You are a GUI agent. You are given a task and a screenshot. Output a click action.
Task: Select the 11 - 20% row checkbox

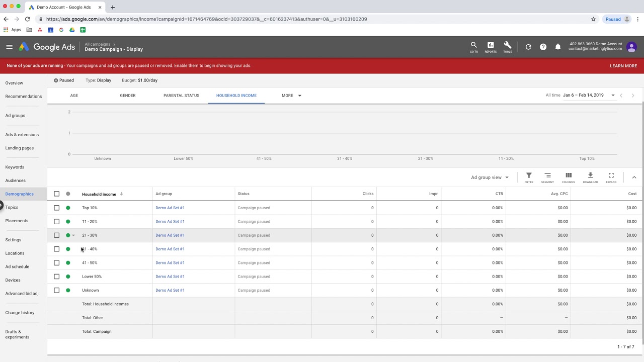[x=56, y=221]
